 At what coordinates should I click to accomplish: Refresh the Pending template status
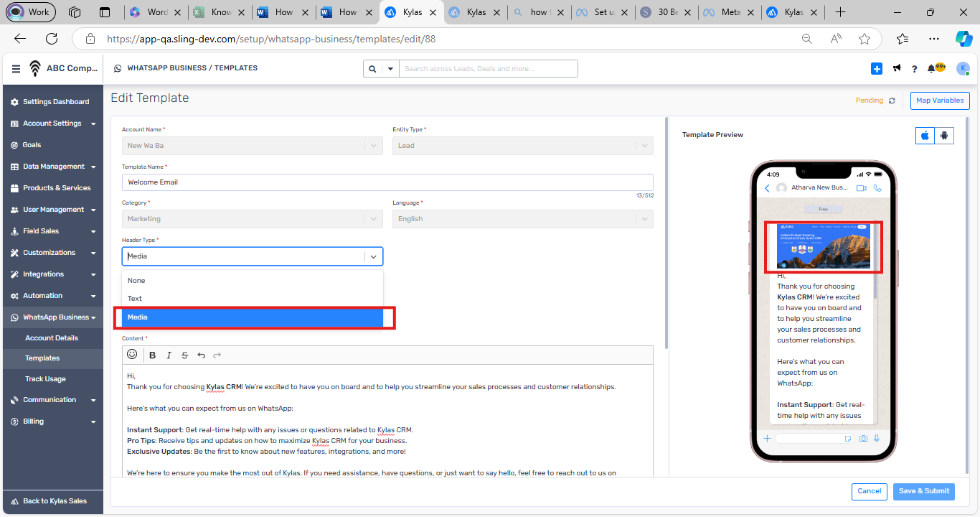892,101
